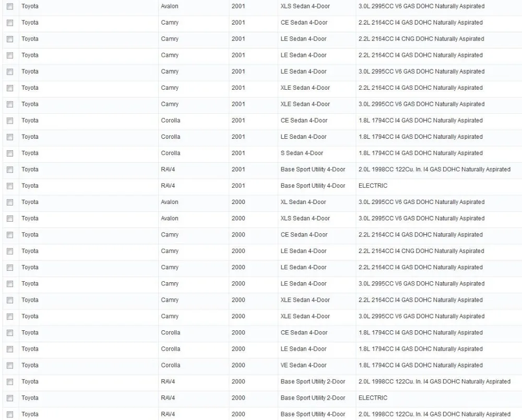
Task: Check the 2000 Corolla LE Sedan checkbox
Action: click(x=10, y=349)
